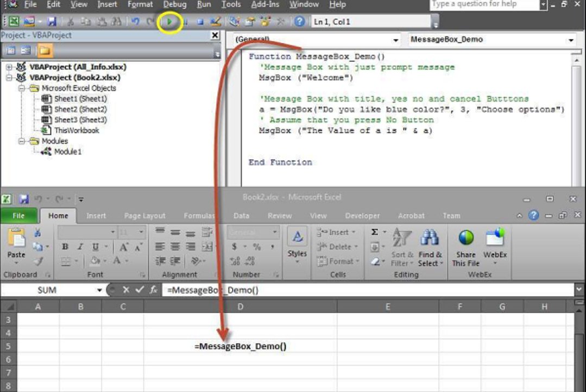Confirm formula entry with the checkmark button

[140, 290]
